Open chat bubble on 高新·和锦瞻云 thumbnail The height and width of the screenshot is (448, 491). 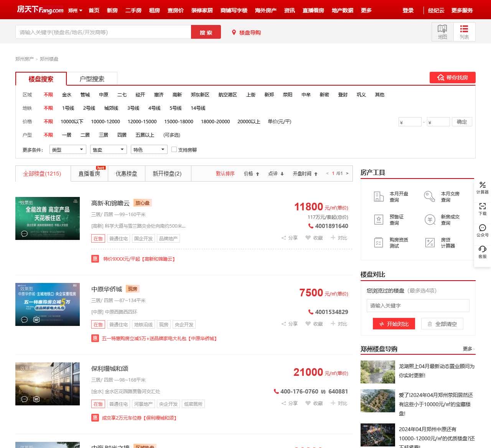[x=24, y=233]
